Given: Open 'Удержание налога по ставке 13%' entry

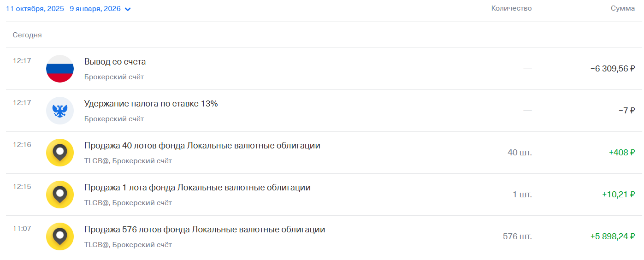Looking at the screenshot, I should point(151,104).
